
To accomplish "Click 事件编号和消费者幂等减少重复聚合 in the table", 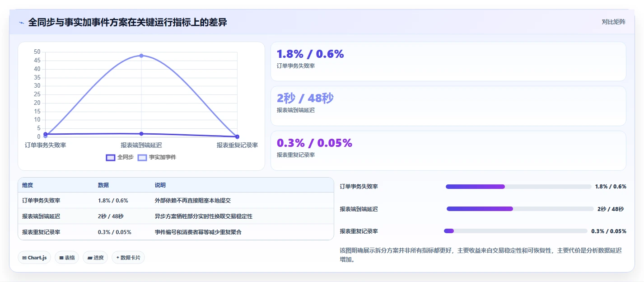I will [198, 232].
